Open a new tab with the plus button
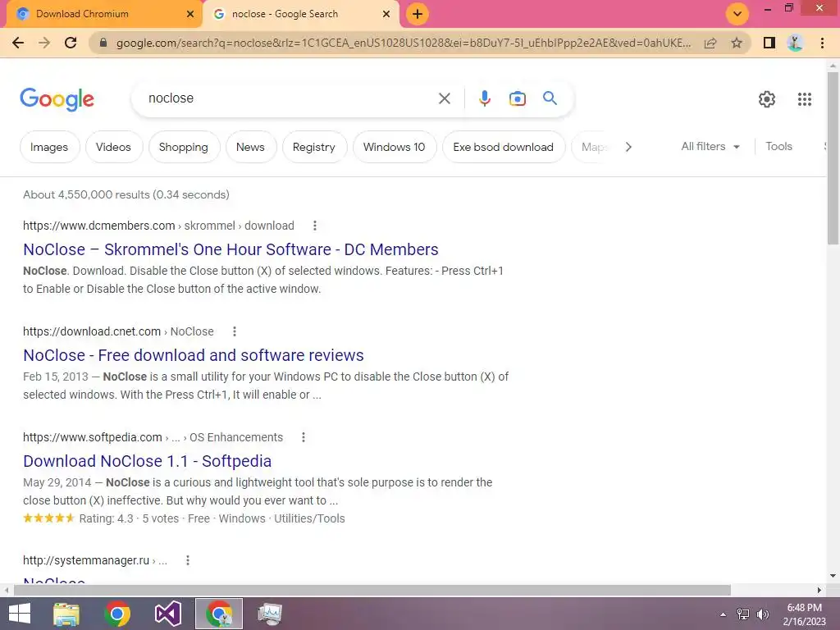The width and height of the screenshot is (840, 630). tap(418, 14)
